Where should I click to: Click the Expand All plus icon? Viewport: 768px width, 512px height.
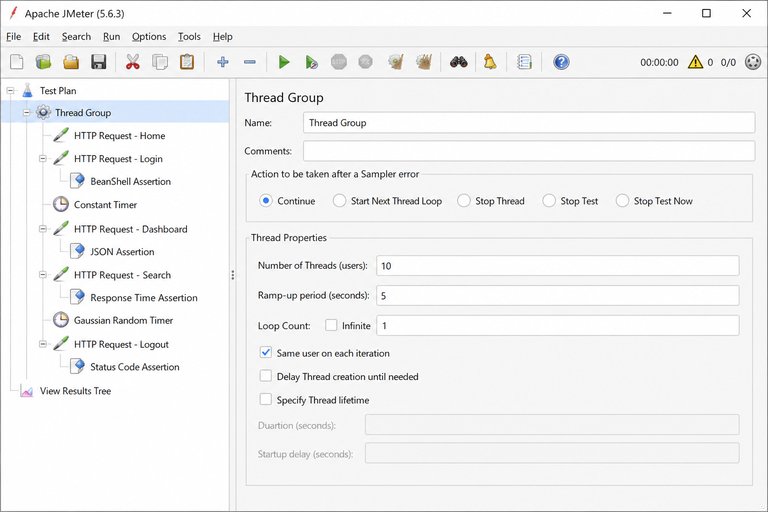pyautogui.click(x=223, y=62)
